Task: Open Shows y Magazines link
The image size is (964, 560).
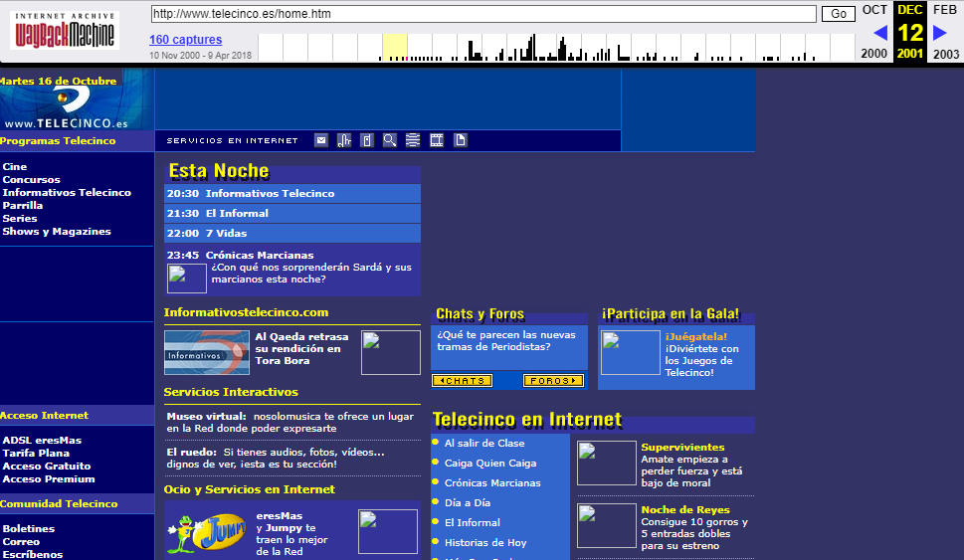Action: 57,231
